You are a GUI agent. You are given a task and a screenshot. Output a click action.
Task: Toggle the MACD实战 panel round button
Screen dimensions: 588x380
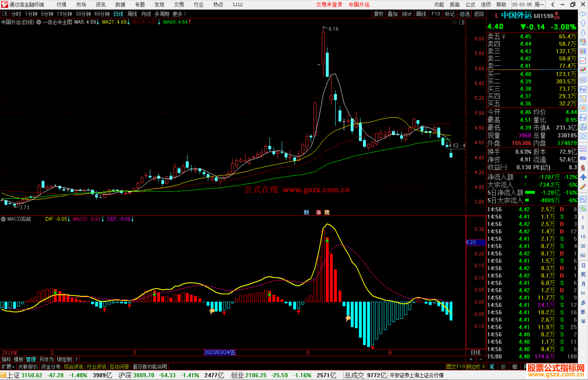(x=3, y=219)
